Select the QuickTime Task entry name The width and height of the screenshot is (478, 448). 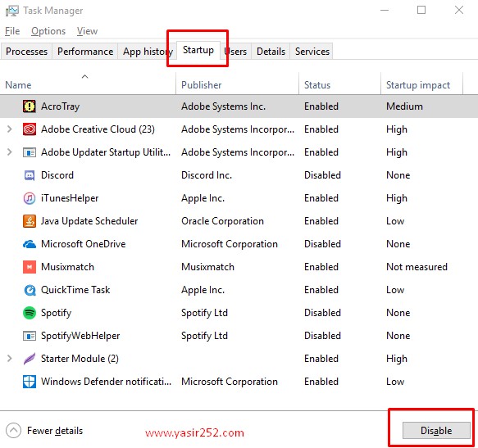click(x=75, y=290)
